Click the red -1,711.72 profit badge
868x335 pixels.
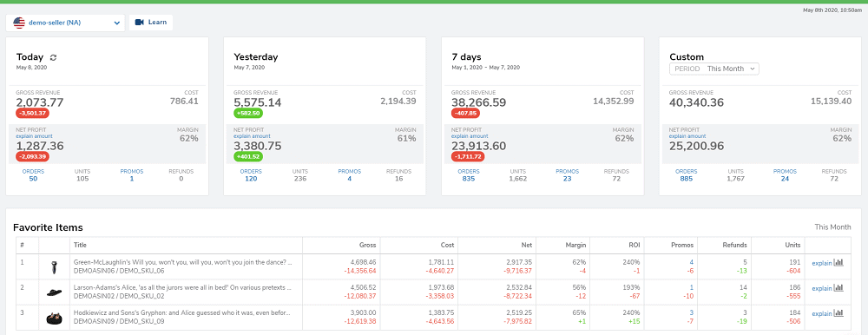click(468, 157)
